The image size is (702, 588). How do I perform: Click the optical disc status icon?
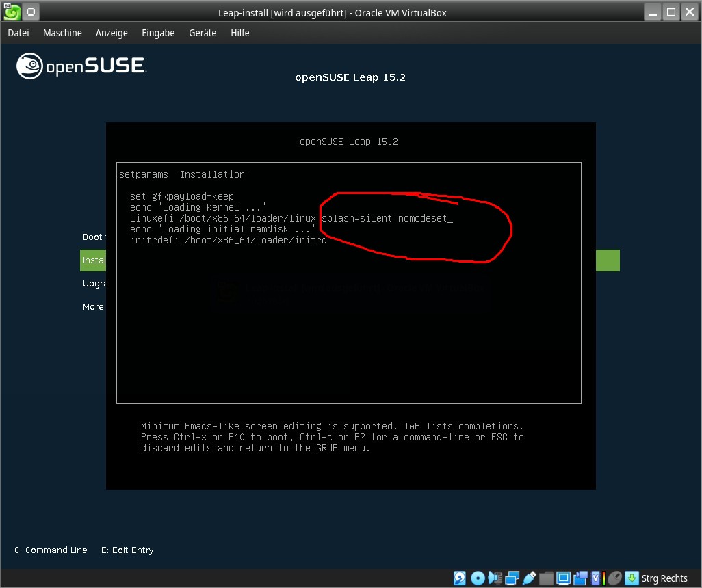coord(478,578)
